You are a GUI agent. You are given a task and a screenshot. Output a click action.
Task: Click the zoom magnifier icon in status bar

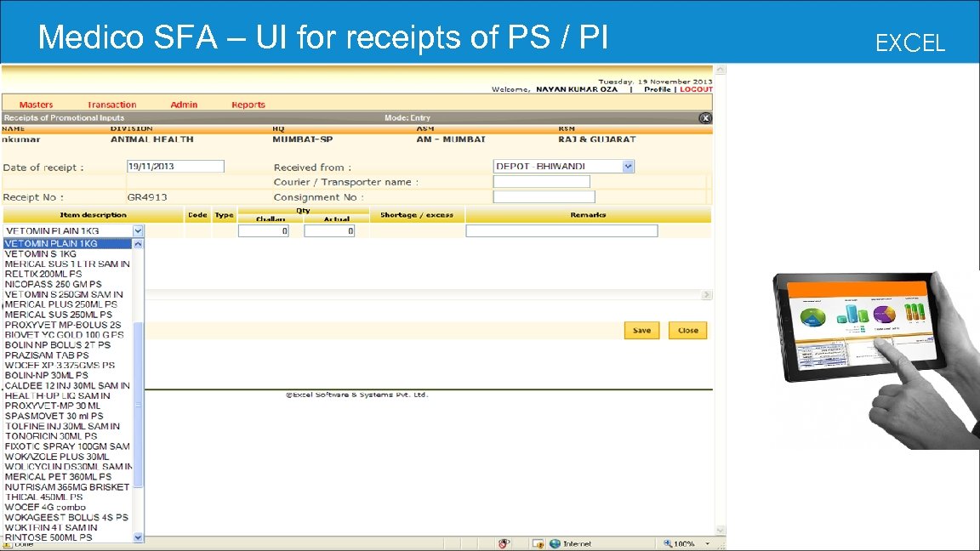point(669,542)
